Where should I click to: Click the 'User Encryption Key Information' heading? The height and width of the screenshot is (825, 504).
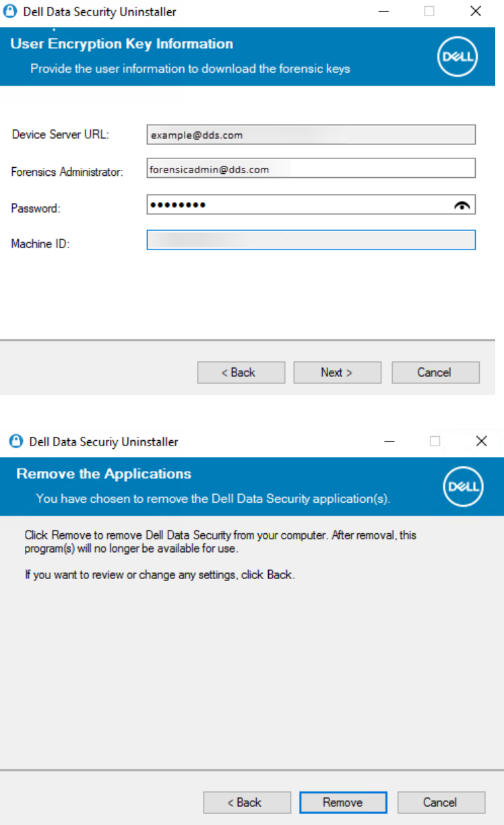[122, 44]
